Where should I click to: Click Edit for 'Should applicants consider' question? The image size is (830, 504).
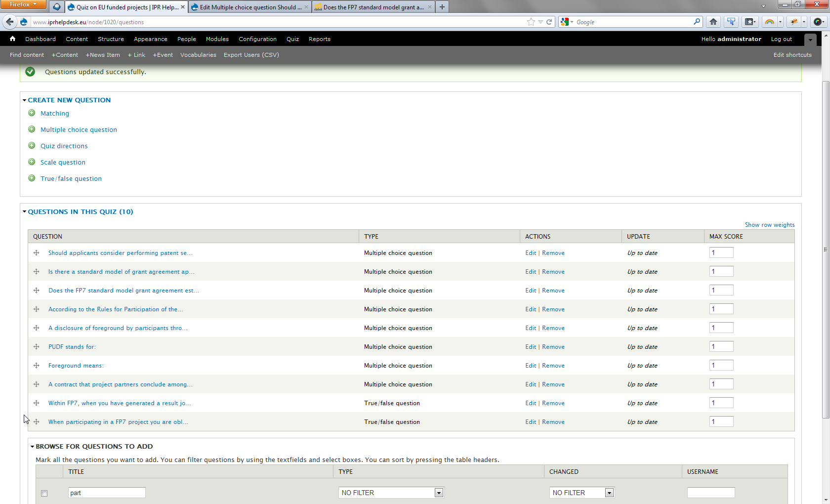531,253
